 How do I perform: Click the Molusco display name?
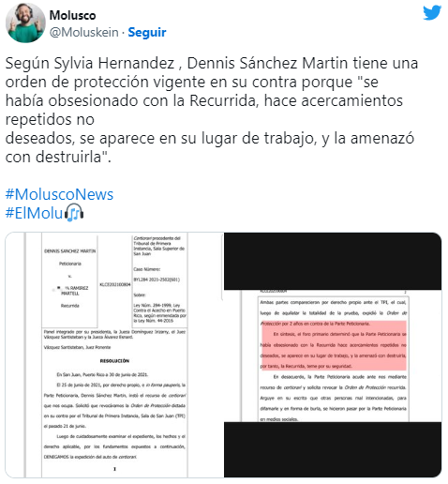click(x=72, y=15)
